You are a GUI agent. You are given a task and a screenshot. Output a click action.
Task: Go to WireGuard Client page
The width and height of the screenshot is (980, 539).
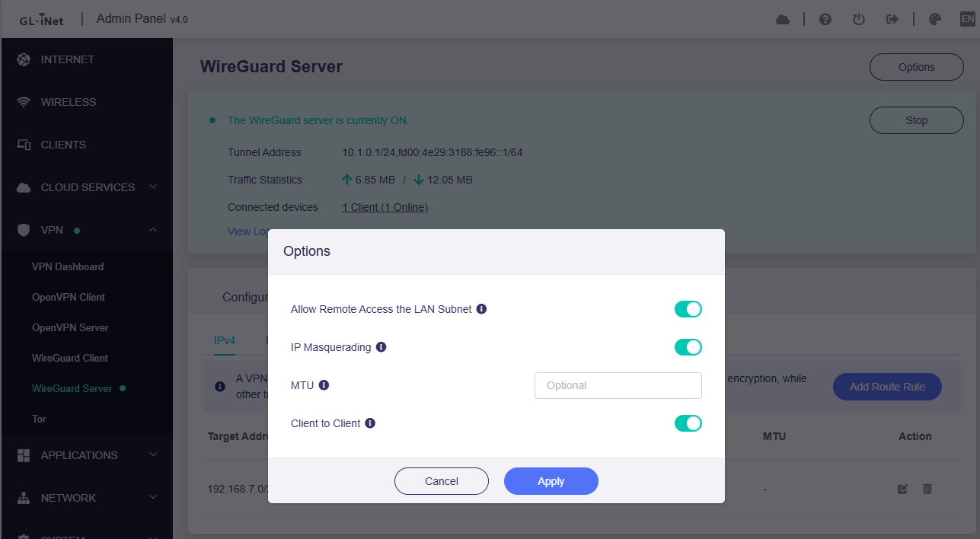(70, 358)
